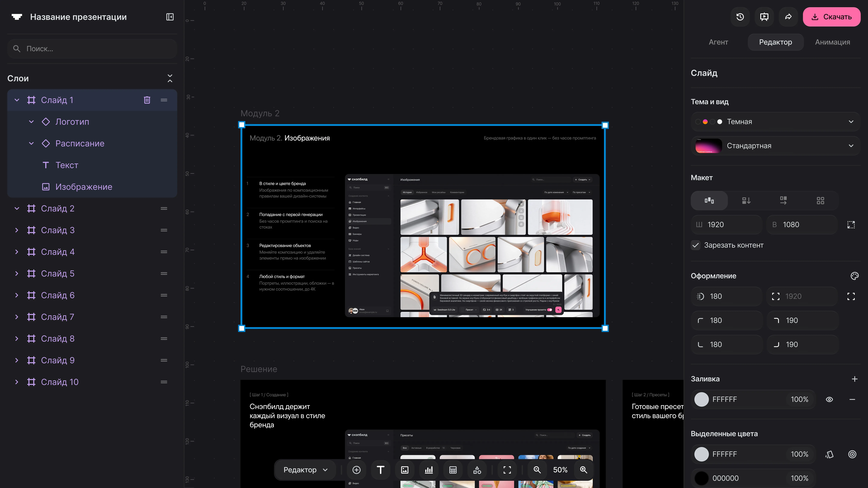
Task: Open the Стандартная view dropdown
Action: (x=775, y=146)
